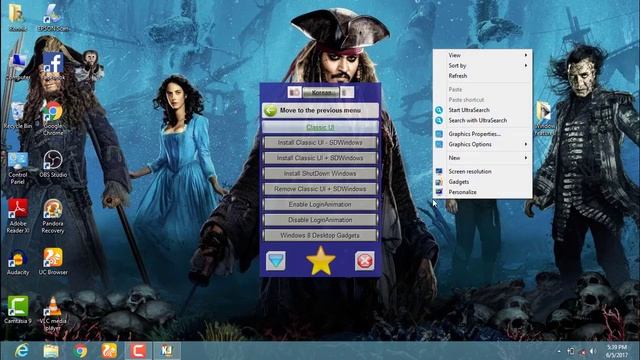Select the VLC media player desktop icon

pos(53,313)
